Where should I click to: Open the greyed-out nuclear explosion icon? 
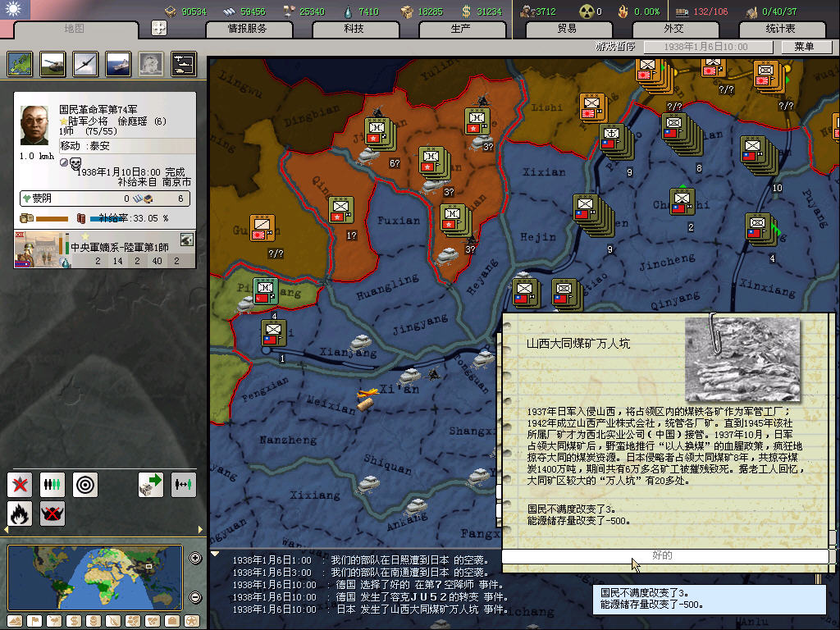[x=151, y=64]
